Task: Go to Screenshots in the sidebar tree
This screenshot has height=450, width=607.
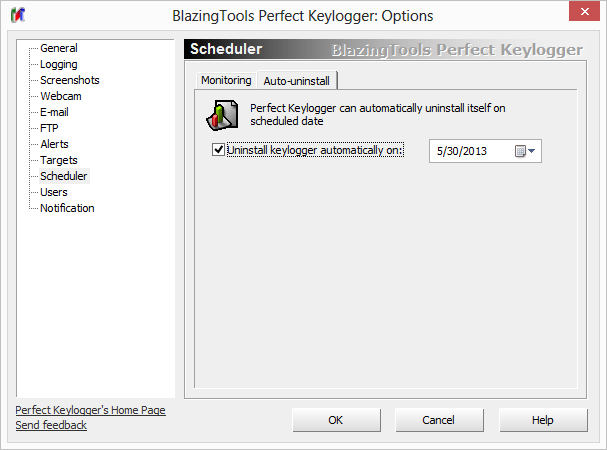Action: point(69,80)
